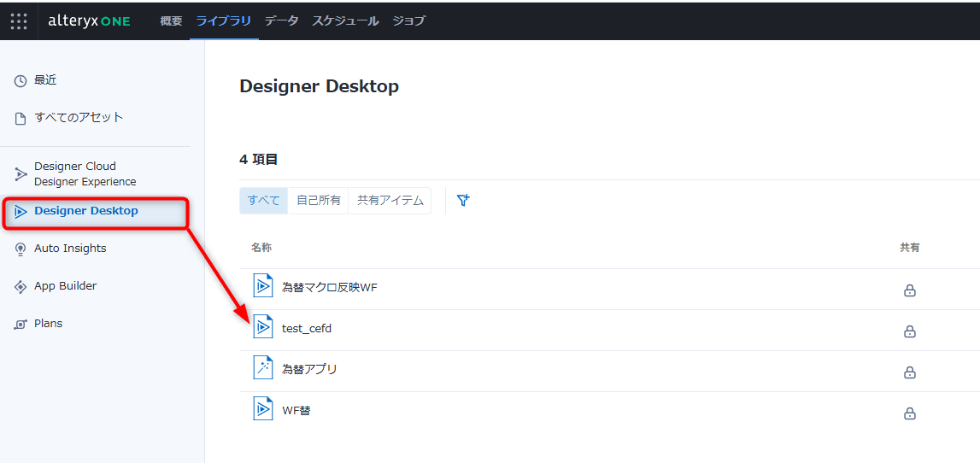Click the workflow icon for 為替マクロ反映WF

263,286
